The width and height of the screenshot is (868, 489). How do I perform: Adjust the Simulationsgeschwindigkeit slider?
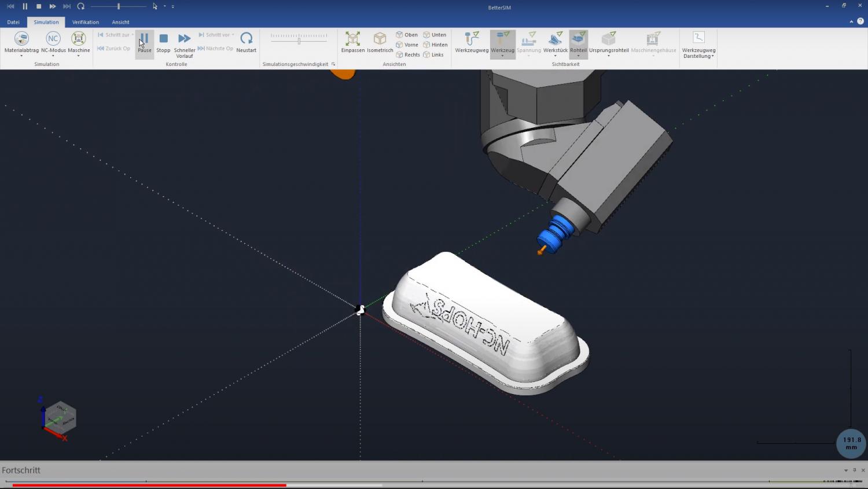(x=298, y=41)
